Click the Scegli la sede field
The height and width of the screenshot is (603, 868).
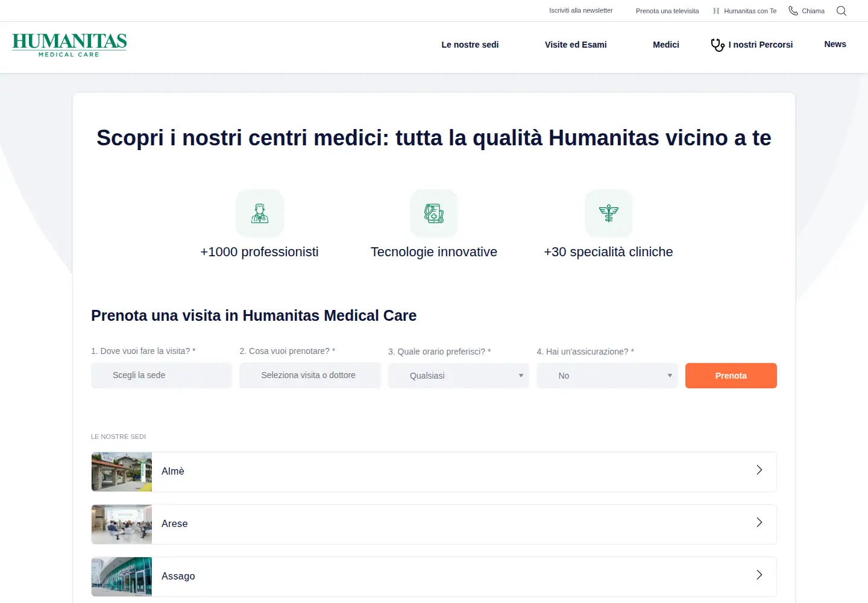coord(162,375)
